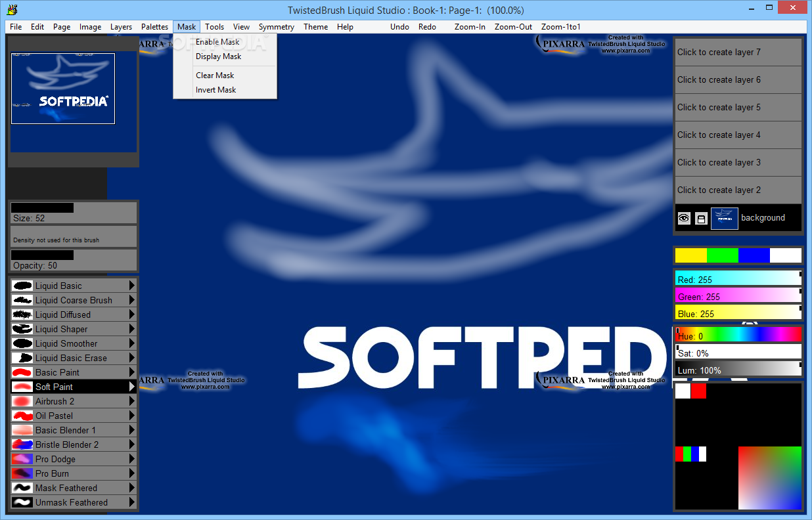This screenshot has width=812, height=520.
Task: Toggle background layer visibility eye
Action: click(x=684, y=219)
